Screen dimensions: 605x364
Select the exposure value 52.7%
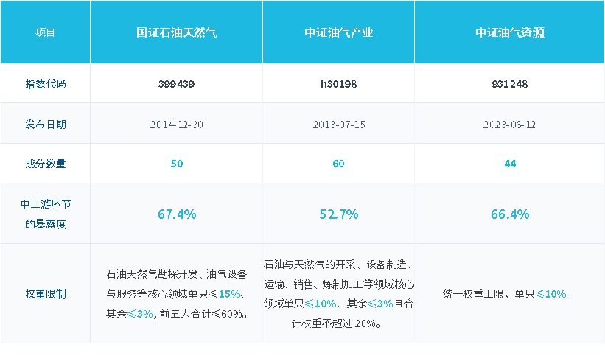pos(339,214)
